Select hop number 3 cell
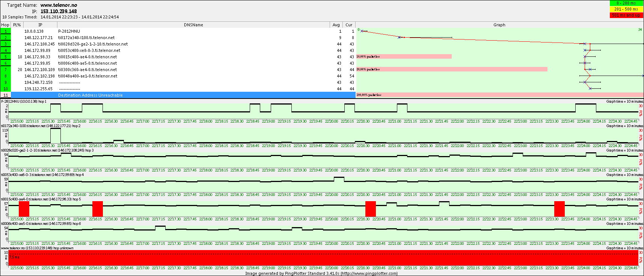 click(x=6, y=44)
